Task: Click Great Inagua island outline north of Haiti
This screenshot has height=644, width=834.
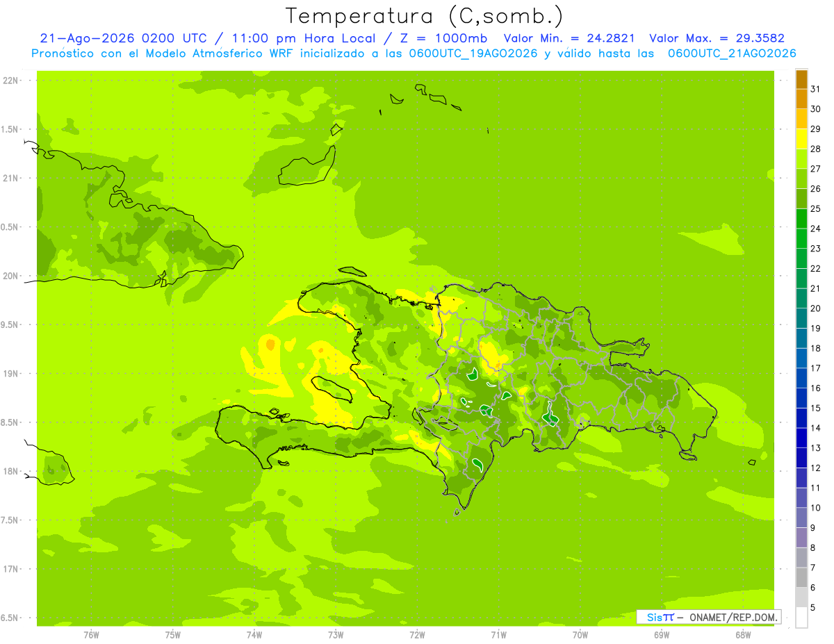Action: point(308,166)
